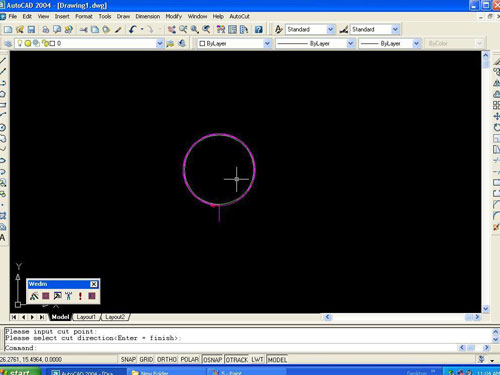
Task: Toggle LWT lineweight display
Action: pyautogui.click(x=257, y=359)
